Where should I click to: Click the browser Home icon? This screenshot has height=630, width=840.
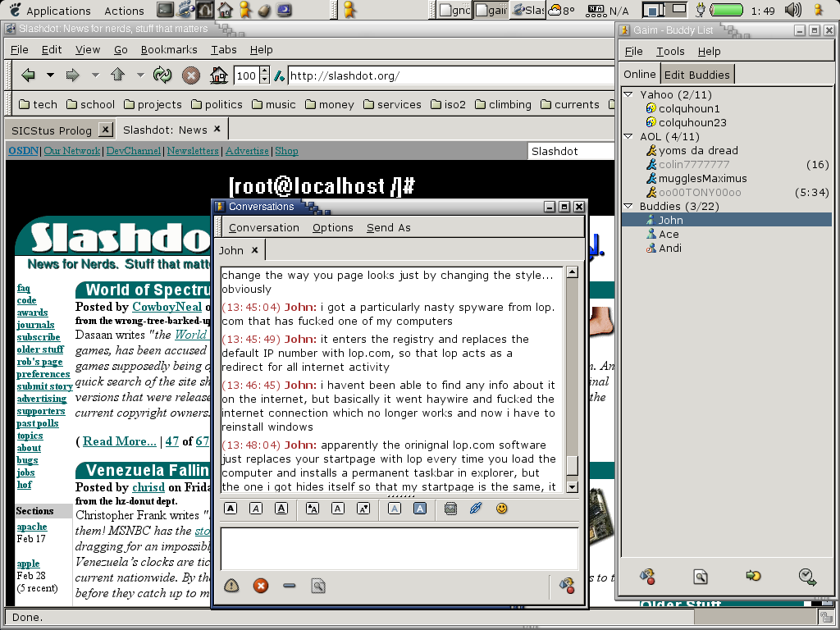click(218, 75)
